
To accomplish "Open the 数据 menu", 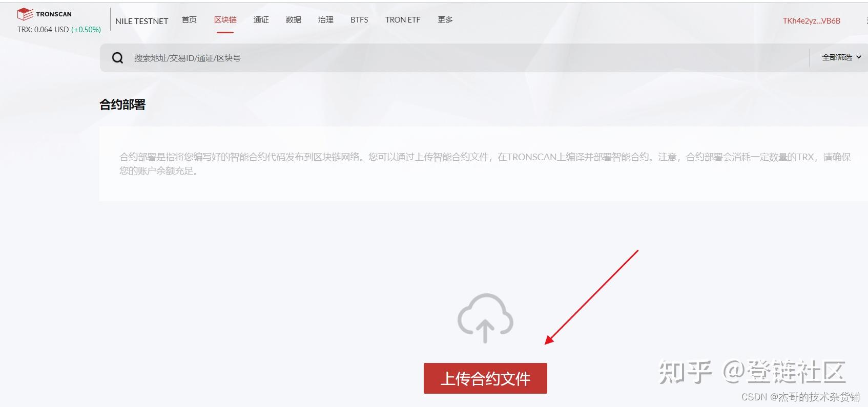I will (294, 20).
